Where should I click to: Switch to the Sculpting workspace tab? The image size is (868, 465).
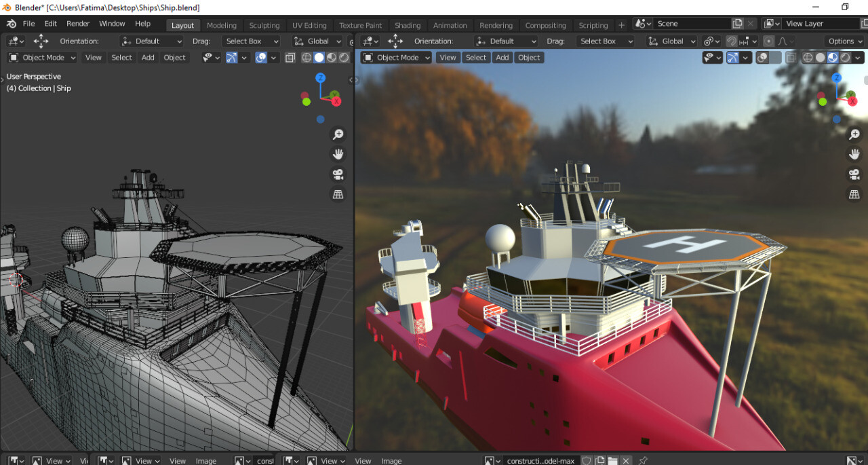[x=264, y=25]
